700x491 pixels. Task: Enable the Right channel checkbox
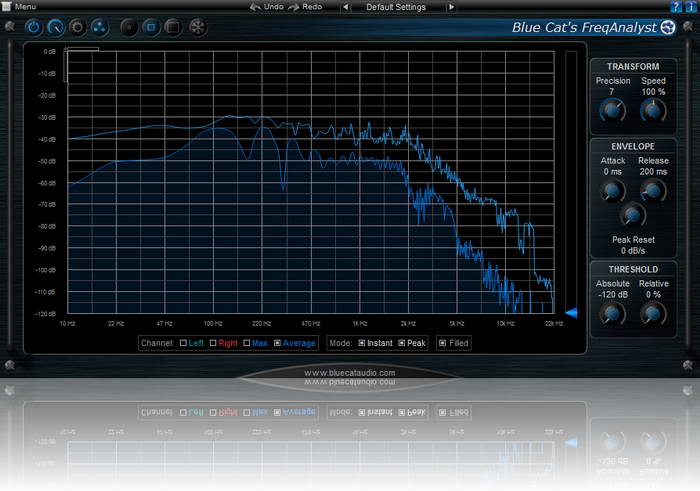point(213,343)
